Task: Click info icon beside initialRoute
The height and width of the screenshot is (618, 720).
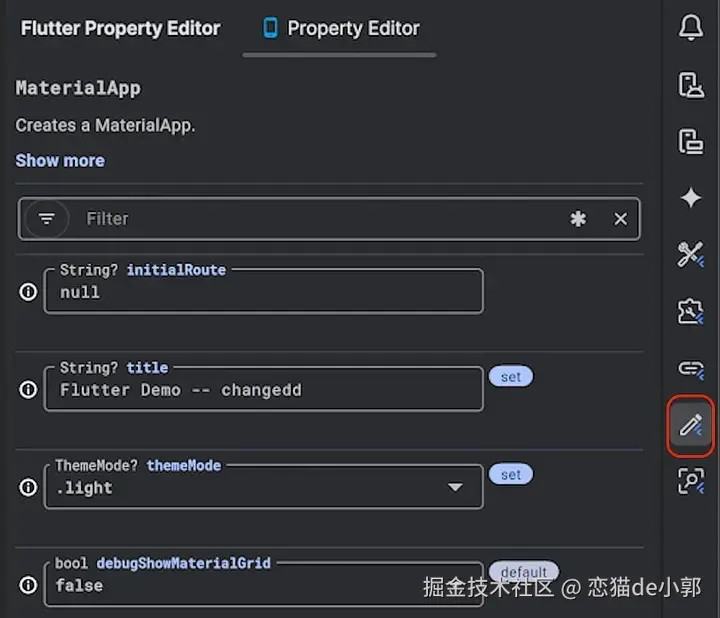Action: pyautogui.click(x=28, y=292)
